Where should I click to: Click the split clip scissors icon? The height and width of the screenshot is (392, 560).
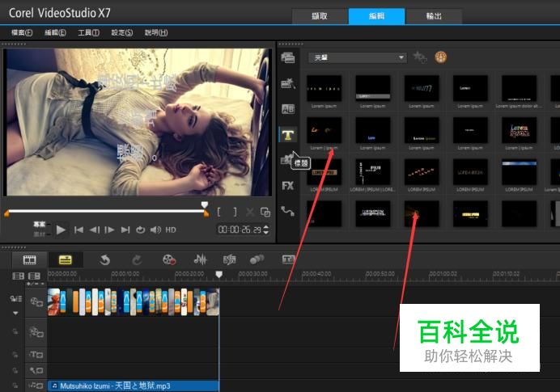(x=250, y=213)
